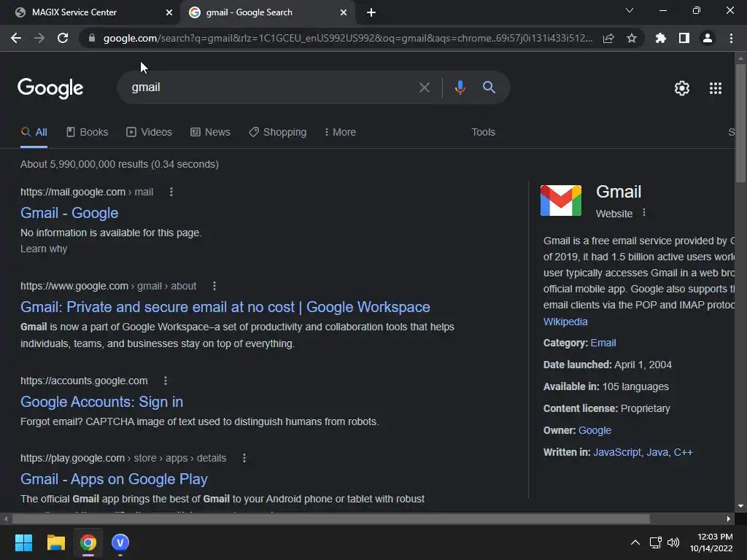This screenshot has width=747, height=560.
Task: Go back with the browser back arrow
Action: [x=16, y=38]
